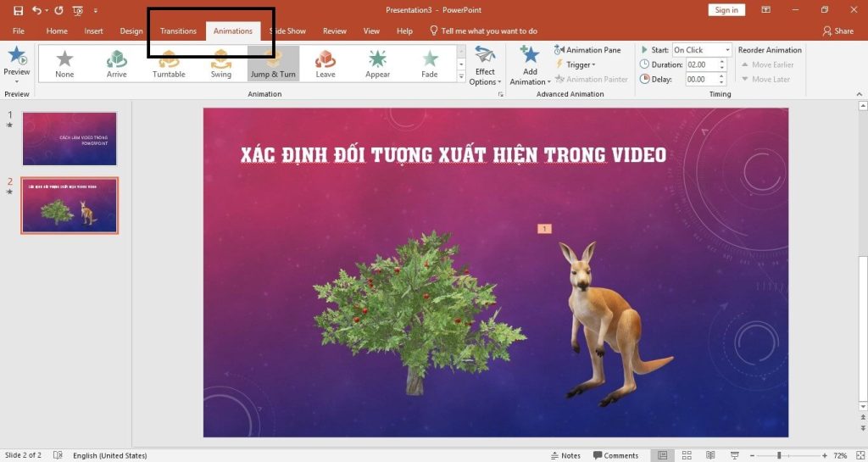Click the Save icon in quick access toolbar
868x462 pixels.
(x=19, y=10)
